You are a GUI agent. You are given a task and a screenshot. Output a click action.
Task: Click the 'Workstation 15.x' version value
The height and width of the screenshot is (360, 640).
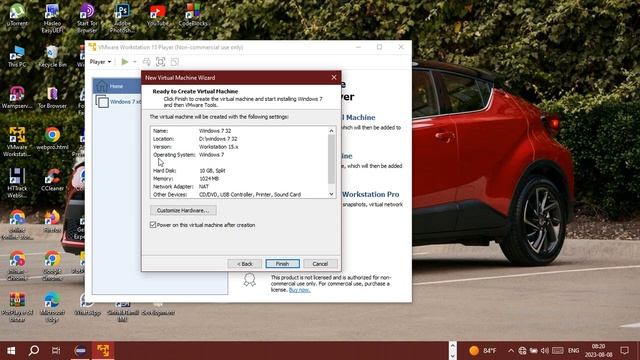coord(219,147)
